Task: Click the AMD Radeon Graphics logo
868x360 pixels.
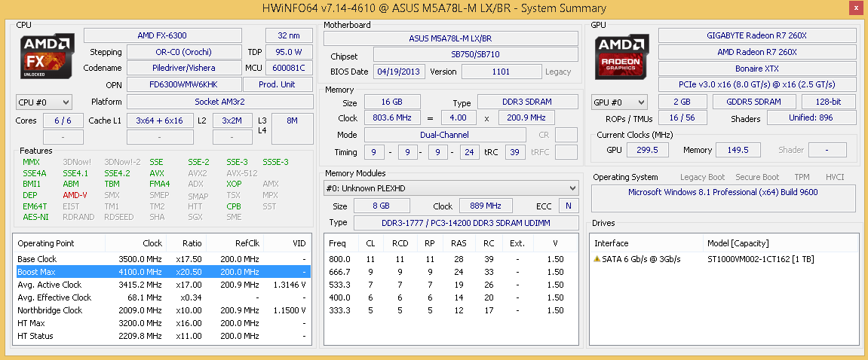Action: [623, 56]
